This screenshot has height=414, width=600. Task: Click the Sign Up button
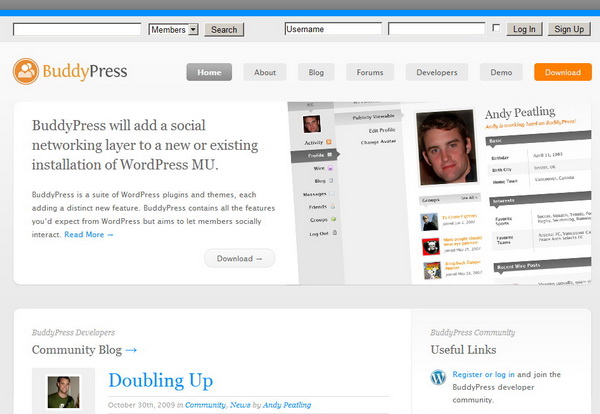[569, 29]
